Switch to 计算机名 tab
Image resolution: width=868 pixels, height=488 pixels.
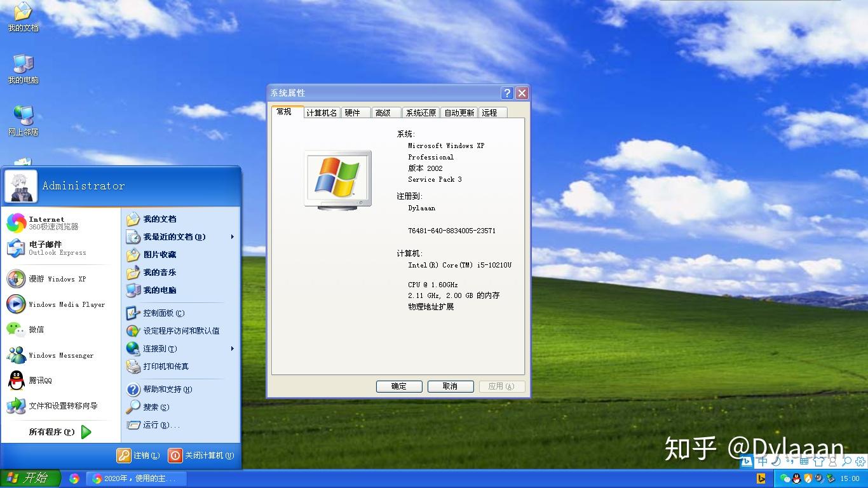point(322,112)
